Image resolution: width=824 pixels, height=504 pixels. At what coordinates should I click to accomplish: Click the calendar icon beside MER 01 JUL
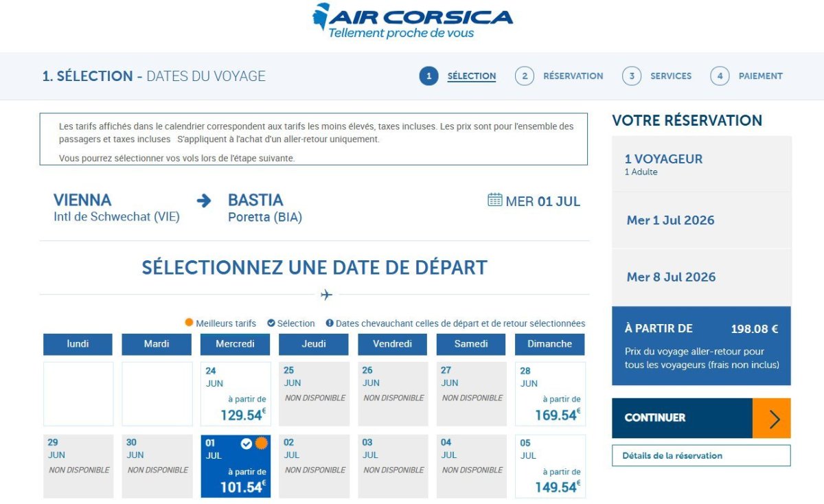coord(494,200)
